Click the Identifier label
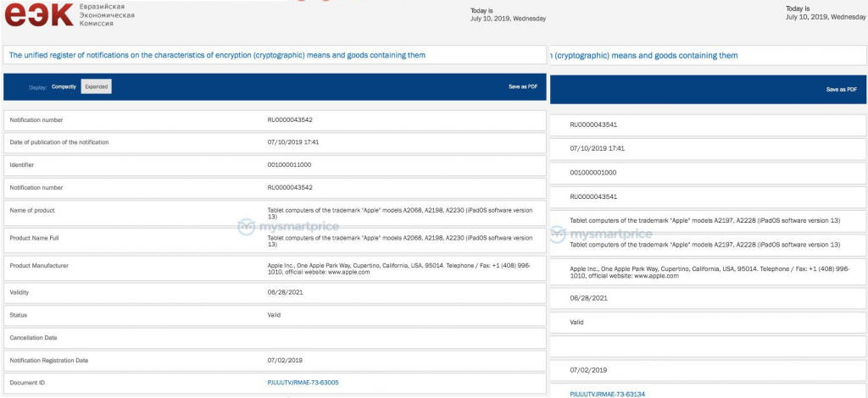 22,165
